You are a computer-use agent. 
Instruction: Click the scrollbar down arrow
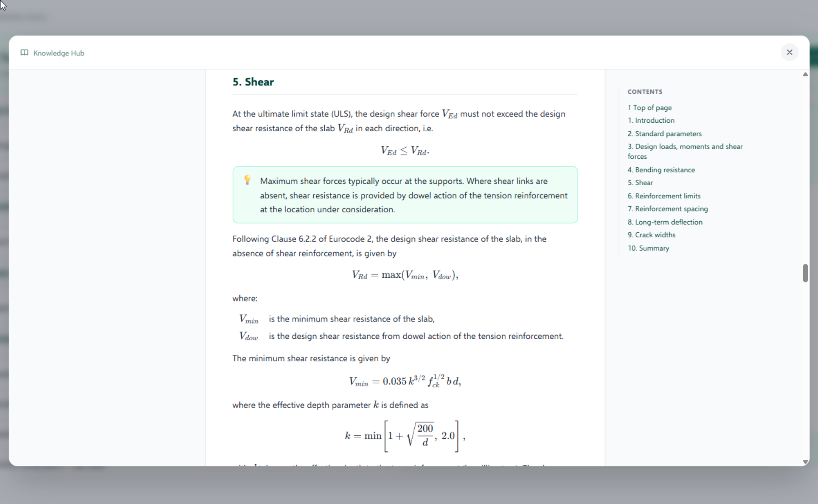pos(805,461)
